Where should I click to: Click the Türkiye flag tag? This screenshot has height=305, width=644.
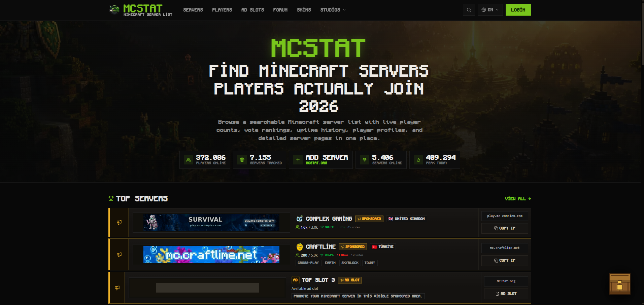(383, 247)
